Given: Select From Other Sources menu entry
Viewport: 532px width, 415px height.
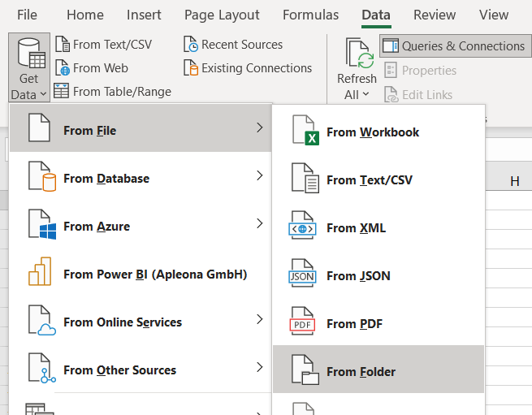Looking at the screenshot, I should (x=141, y=367).
